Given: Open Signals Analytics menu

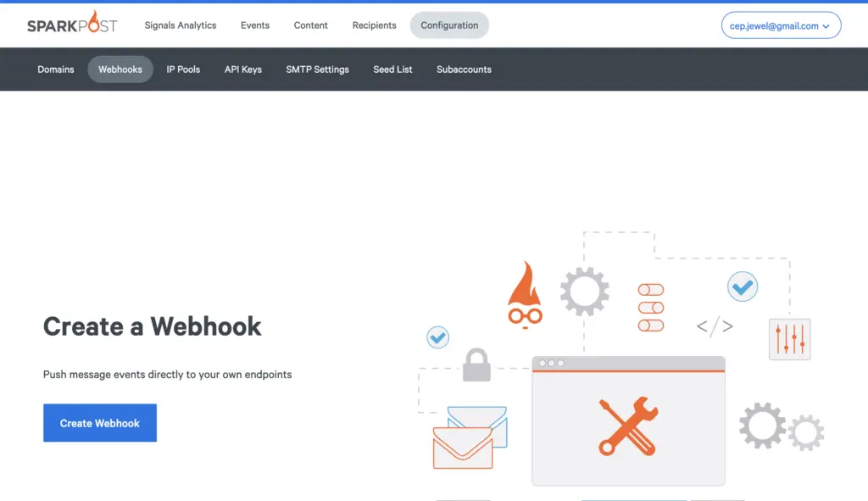Looking at the screenshot, I should (181, 25).
